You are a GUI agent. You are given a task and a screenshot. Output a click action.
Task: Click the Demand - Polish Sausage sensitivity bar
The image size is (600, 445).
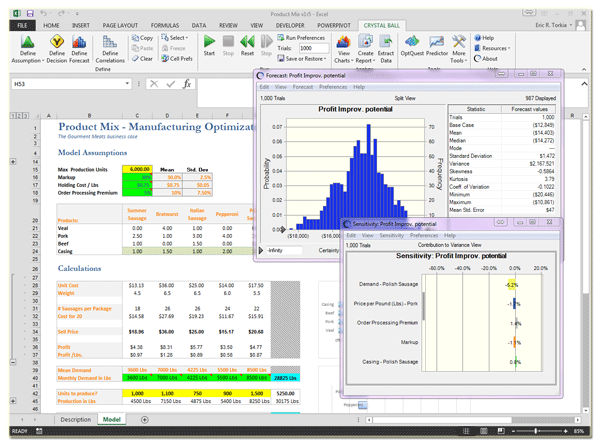511,285
